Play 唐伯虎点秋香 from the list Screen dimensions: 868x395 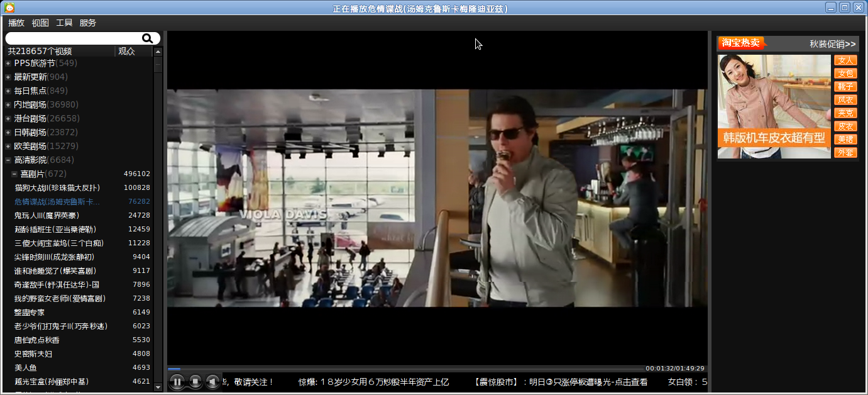[x=37, y=340]
